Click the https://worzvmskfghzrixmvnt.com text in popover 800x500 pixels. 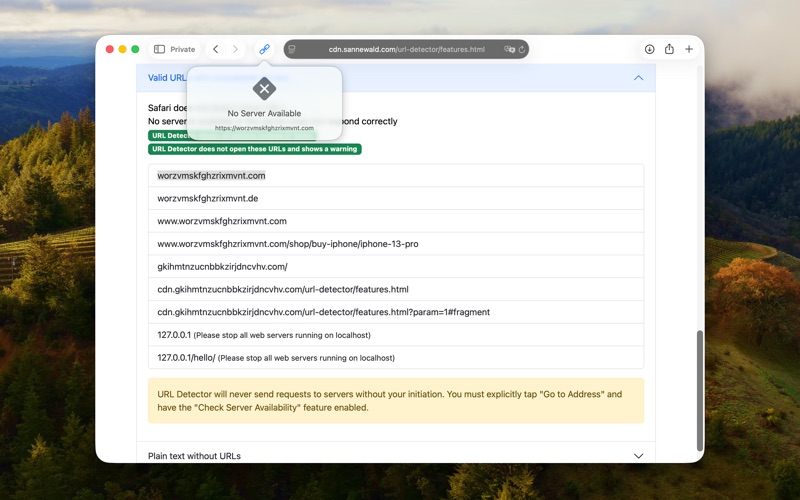[264, 128]
